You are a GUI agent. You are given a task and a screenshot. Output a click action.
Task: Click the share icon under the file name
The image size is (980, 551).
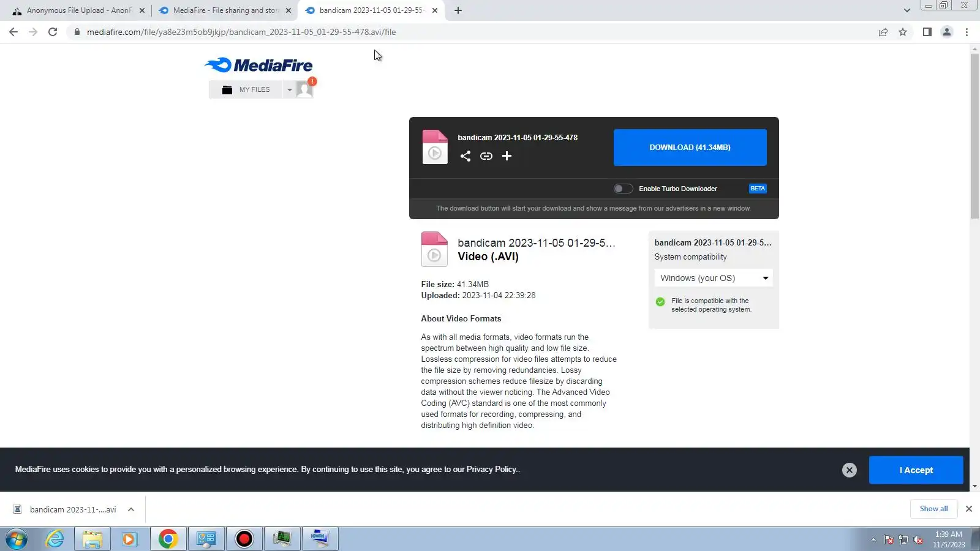(x=466, y=156)
